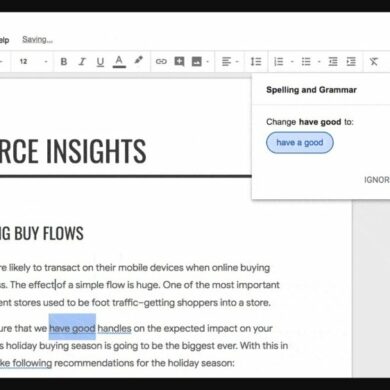Click the underlined word 'handles'

[x=114, y=328]
